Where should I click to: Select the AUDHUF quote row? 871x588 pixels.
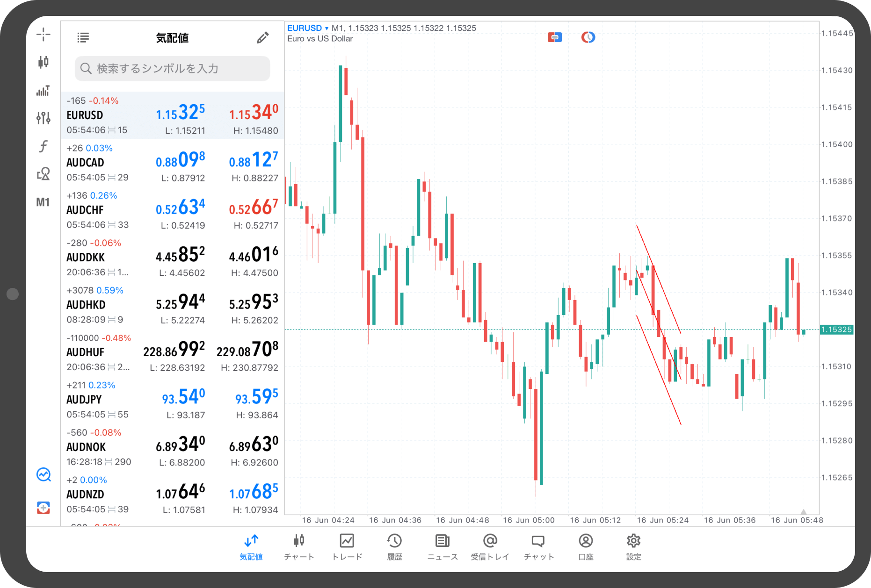(172, 352)
